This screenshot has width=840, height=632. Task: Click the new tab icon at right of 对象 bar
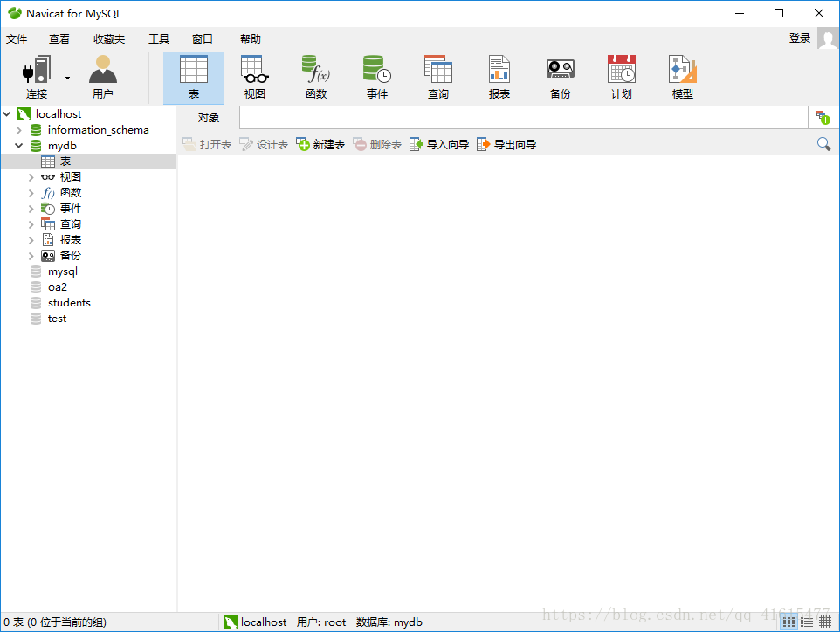(823, 118)
